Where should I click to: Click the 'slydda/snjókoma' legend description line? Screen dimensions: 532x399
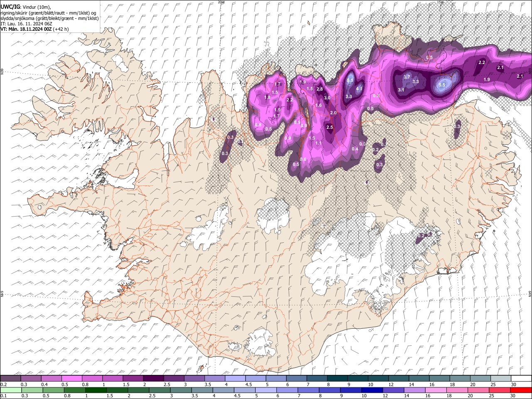[49, 18]
